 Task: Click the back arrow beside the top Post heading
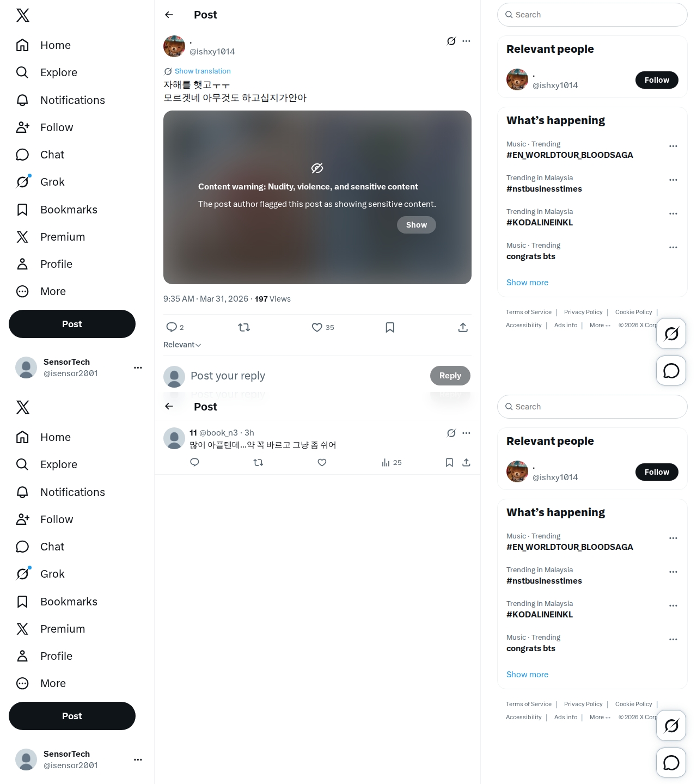169,15
